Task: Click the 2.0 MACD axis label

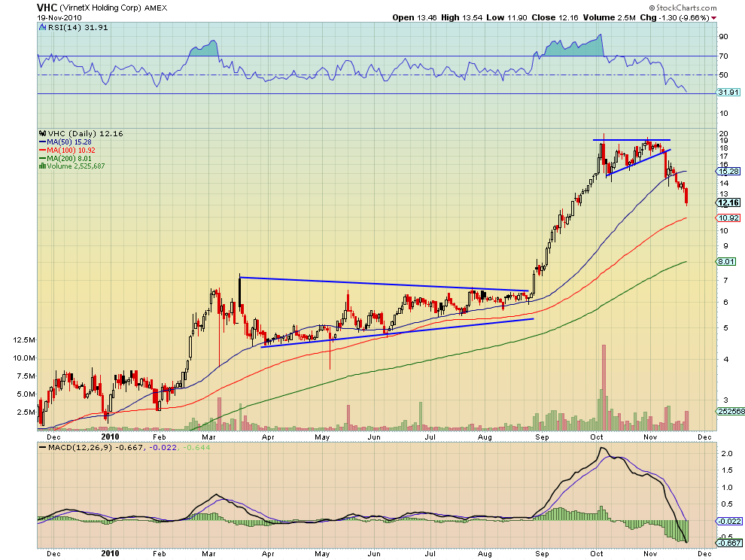Action: pos(726,454)
